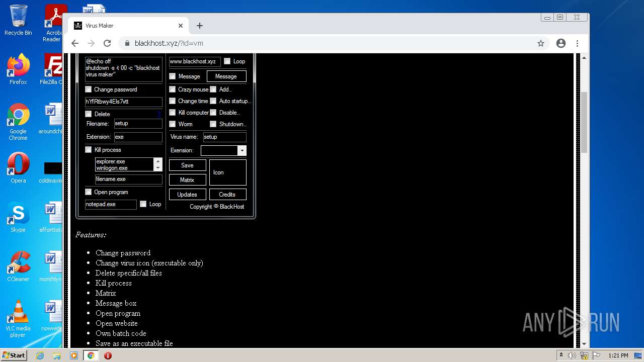Viewport: 644px width, 362px height.
Task: Open Recycle Bin desktop icon
Action: 18,20
